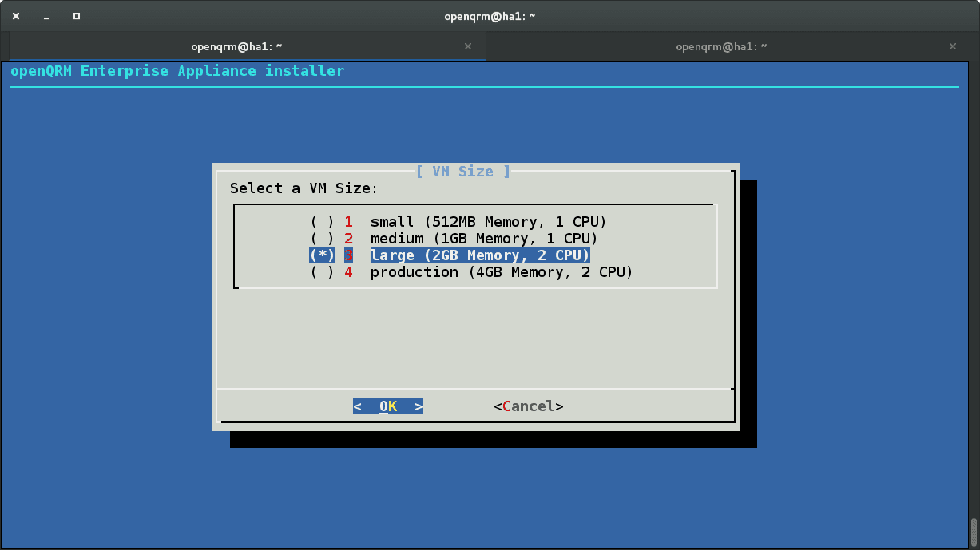Switch to the first openqrm@ha1 terminal tab

(248, 46)
